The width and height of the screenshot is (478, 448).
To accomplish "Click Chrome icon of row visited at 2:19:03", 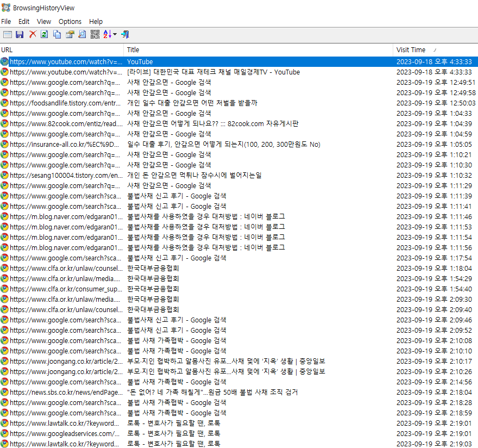I will click(x=4, y=444).
